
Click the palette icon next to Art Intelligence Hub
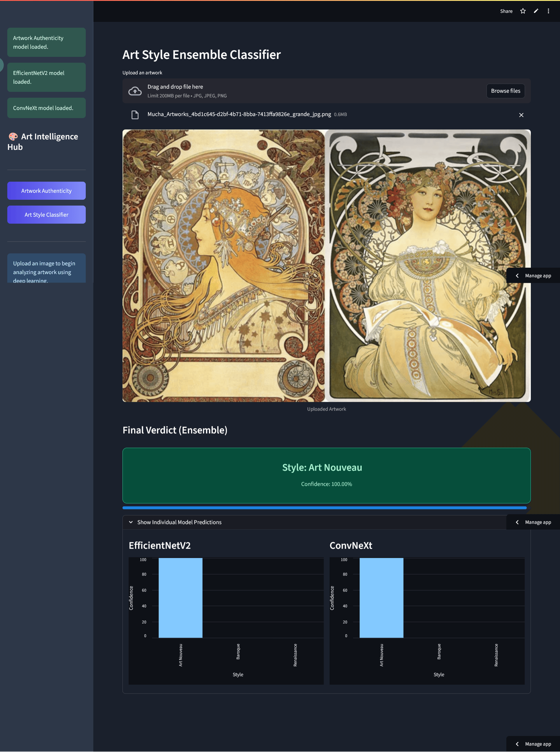13,136
